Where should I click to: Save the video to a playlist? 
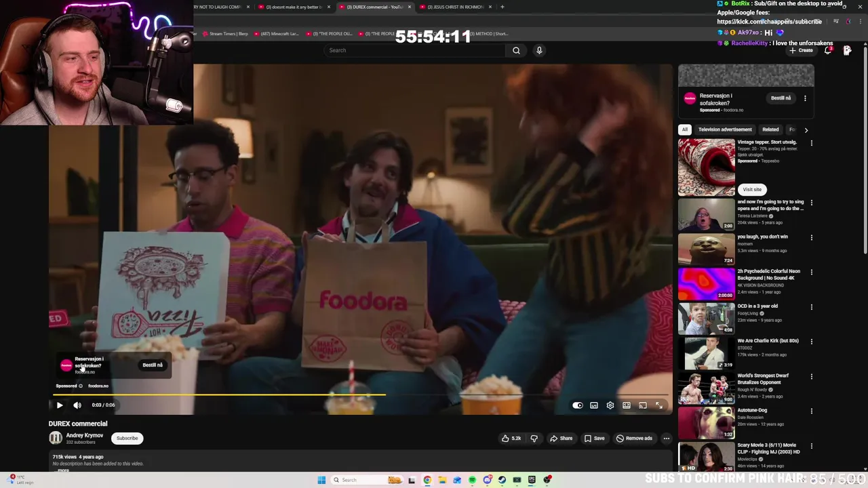pyautogui.click(x=594, y=439)
